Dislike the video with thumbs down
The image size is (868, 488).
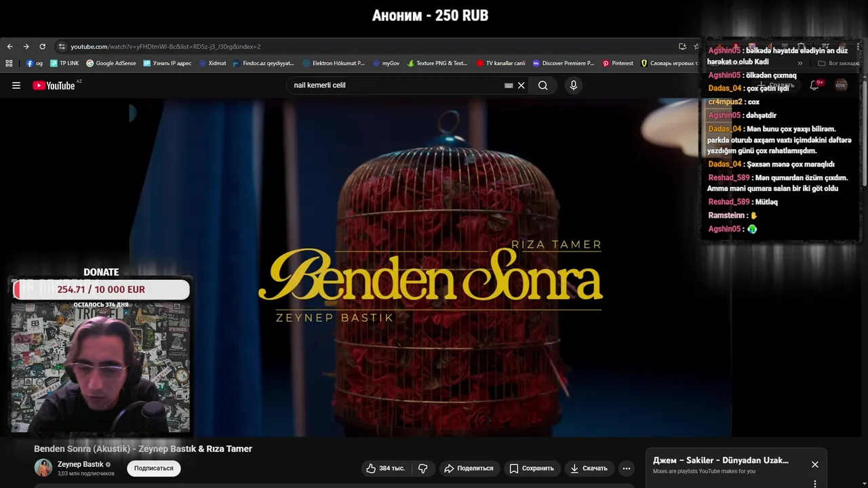tap(423, 468)
